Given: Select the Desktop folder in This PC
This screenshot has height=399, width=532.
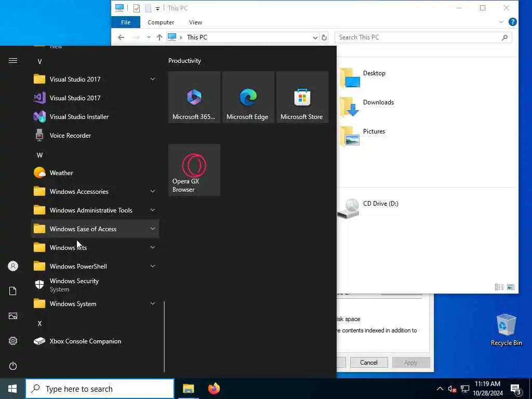Looking at the screenshot, I should point(363,77).
